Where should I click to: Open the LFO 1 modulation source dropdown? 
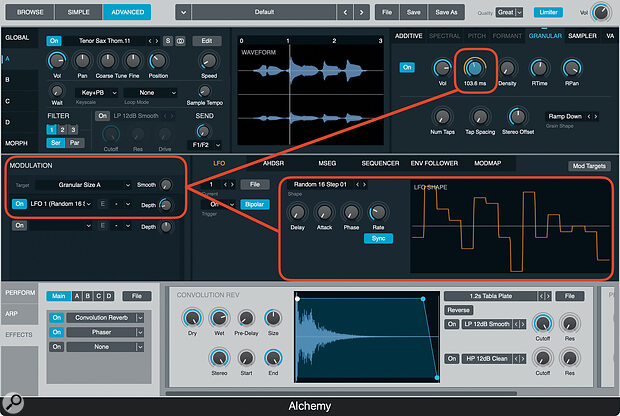tap(60, 204)
